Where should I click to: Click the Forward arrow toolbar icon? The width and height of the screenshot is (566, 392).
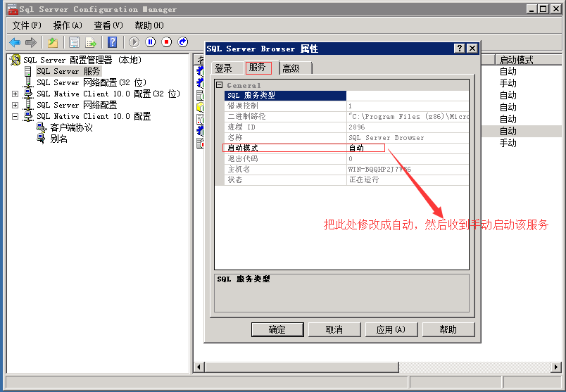coord(31,42)
